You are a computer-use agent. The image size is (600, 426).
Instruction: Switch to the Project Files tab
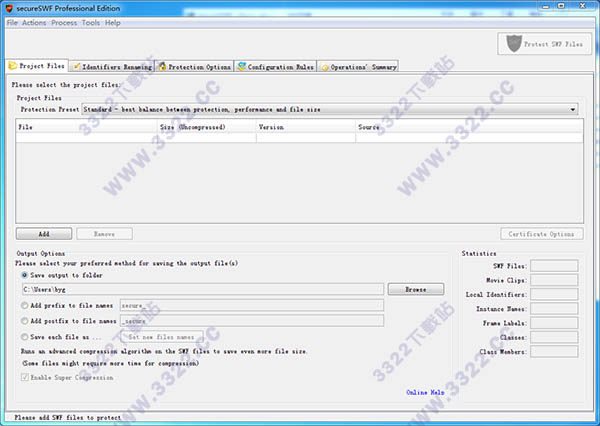[37, 65]
